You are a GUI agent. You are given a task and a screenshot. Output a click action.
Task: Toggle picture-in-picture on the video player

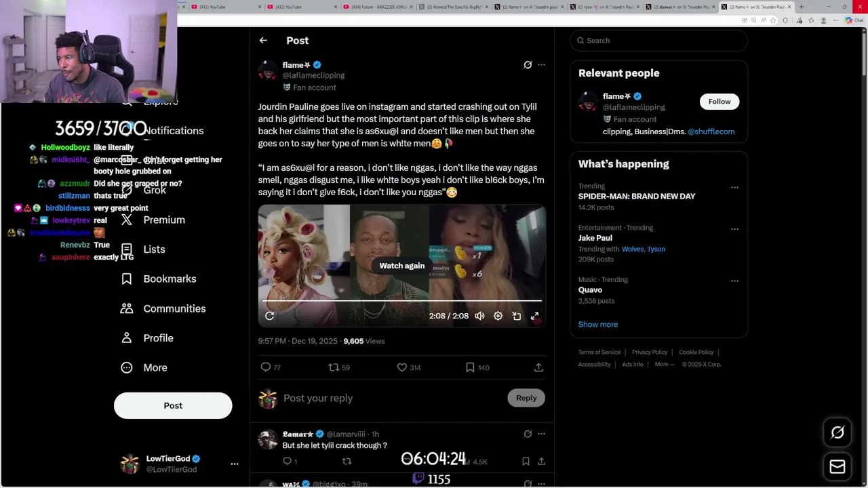tap(516, 316)
